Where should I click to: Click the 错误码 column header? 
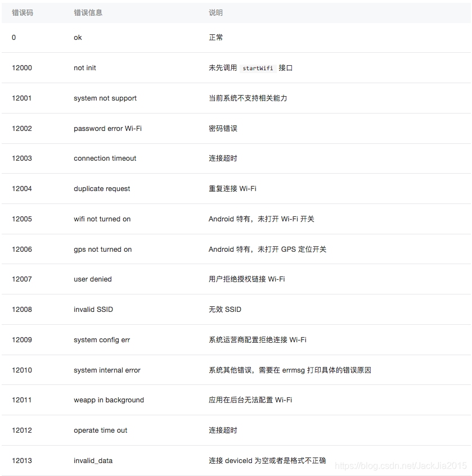tap(23, 13)
